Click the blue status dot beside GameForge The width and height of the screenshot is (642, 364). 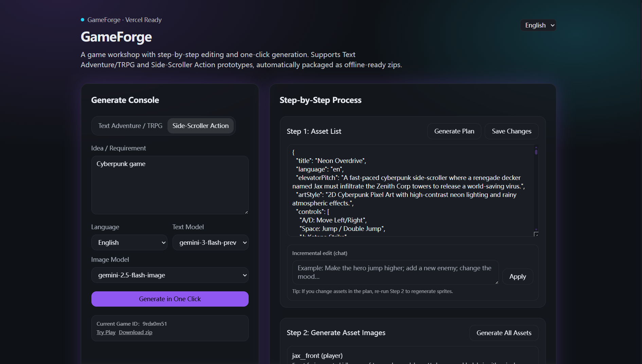point(83,20)
